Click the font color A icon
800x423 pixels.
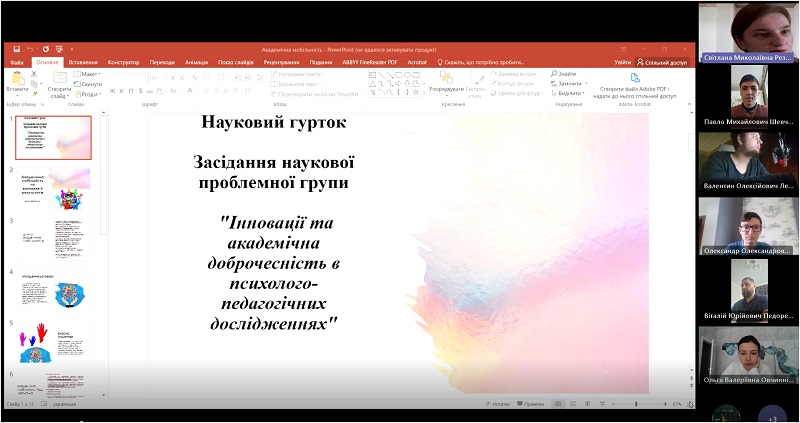click(x=190, y=91)
